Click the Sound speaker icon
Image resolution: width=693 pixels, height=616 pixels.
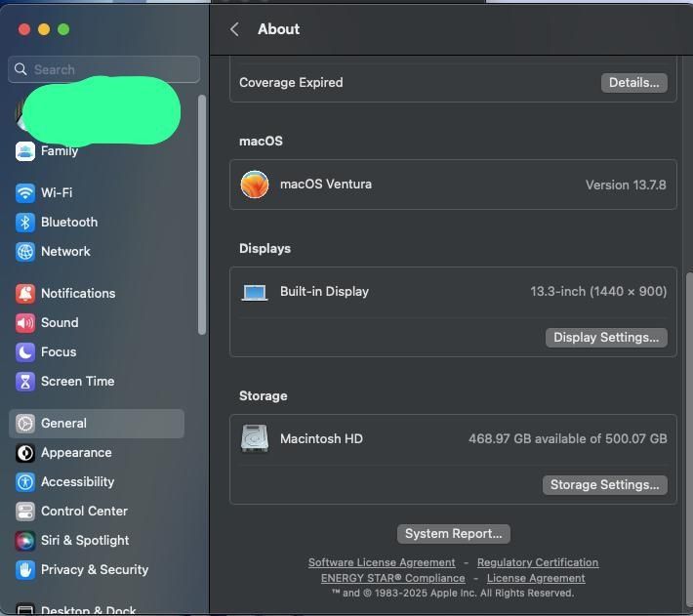click(25, 323)
